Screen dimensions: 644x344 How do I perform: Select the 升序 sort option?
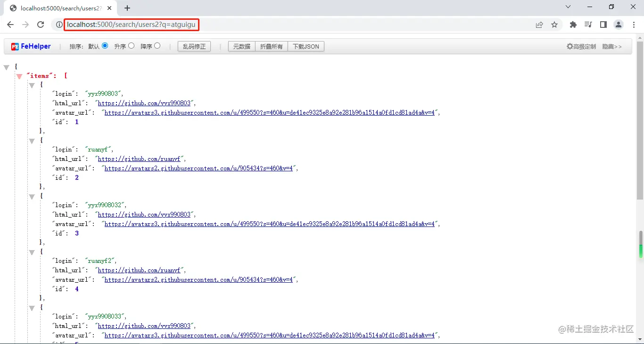131,46
